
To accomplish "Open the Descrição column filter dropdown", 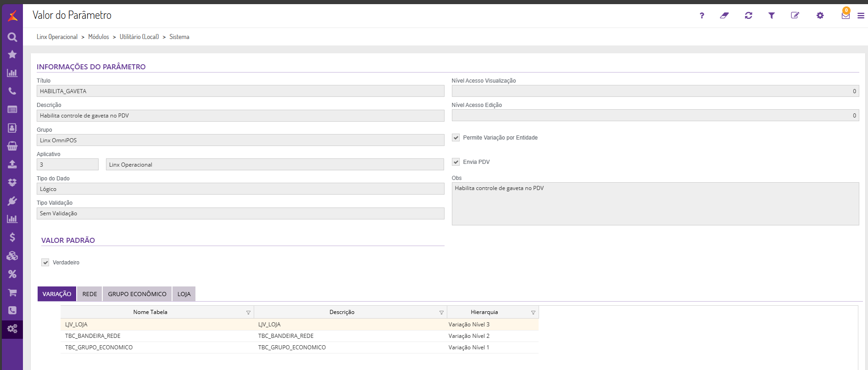I will pyautogui.click(x=441, y=313).
